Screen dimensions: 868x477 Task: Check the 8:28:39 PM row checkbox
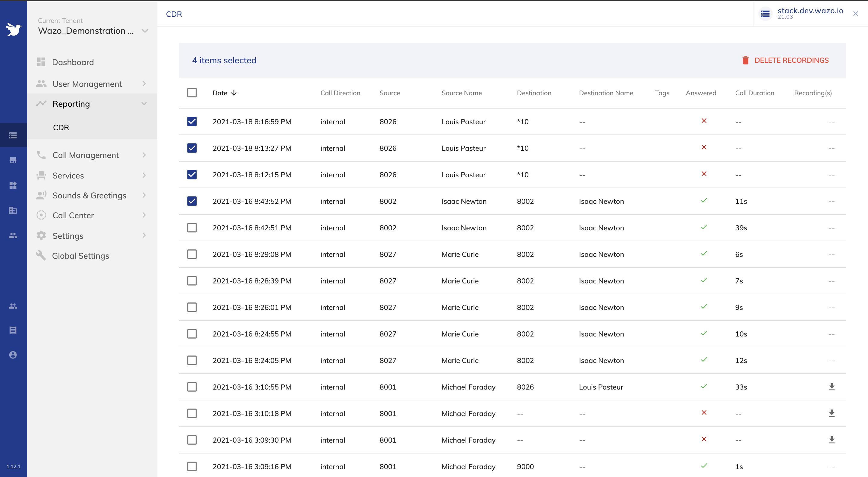(x=192, y=281)
